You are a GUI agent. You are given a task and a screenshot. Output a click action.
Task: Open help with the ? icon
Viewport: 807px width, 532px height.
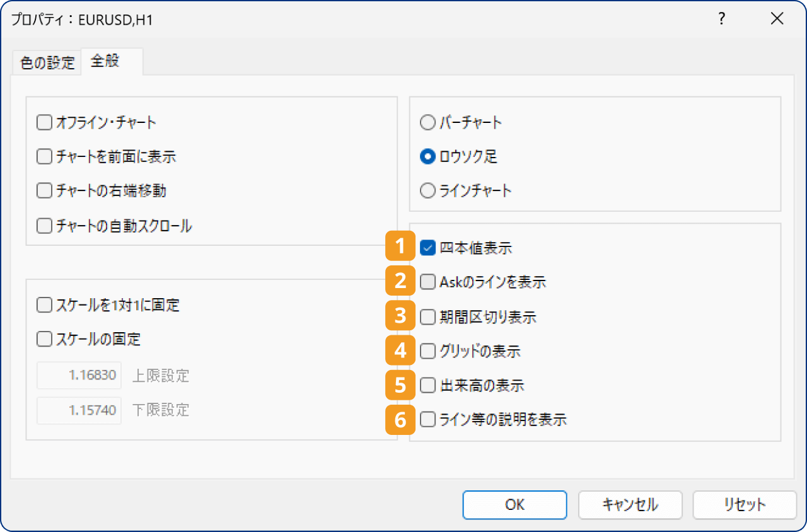click(x=721, y=19)
